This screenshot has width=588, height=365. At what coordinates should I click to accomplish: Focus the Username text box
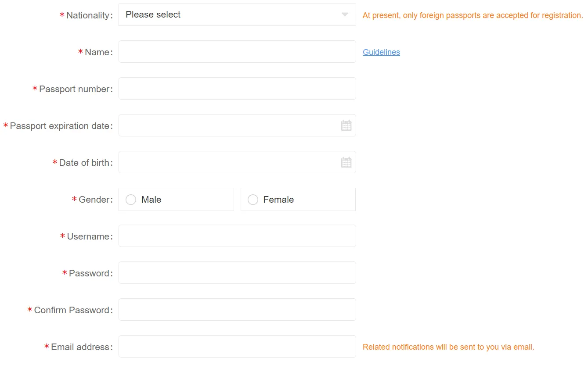(237, 236)
